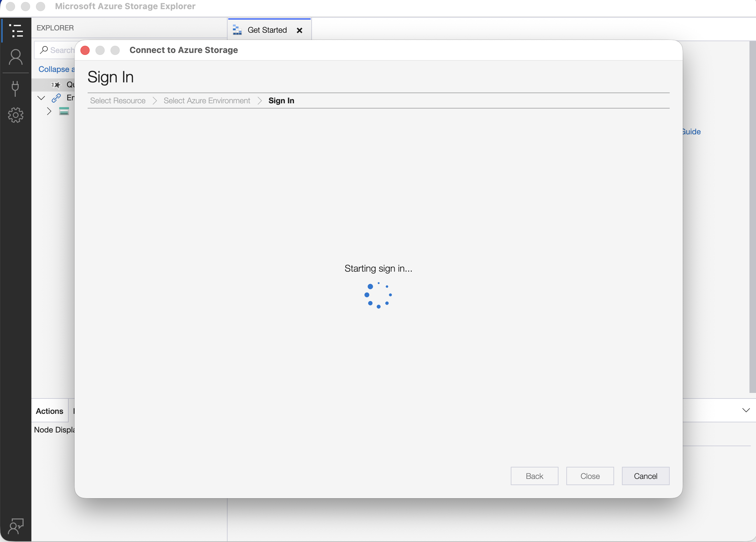756x542 pixels.
Task: Go to the Select Resource breadcrumb step
Action: (118, 100)
